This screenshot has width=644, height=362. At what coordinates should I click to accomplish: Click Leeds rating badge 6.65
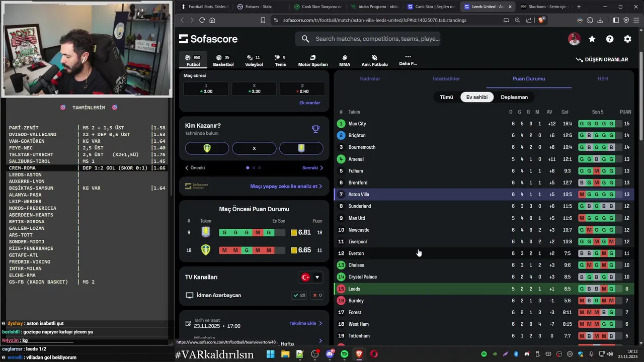coord(301,250)
